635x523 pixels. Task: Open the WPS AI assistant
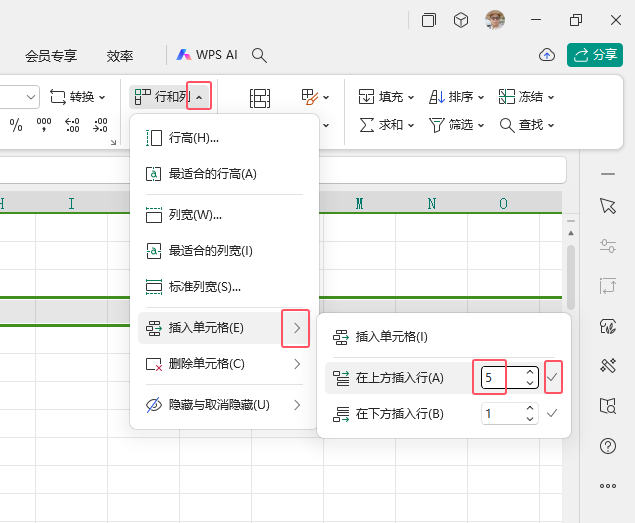click(x=207, y=55)
